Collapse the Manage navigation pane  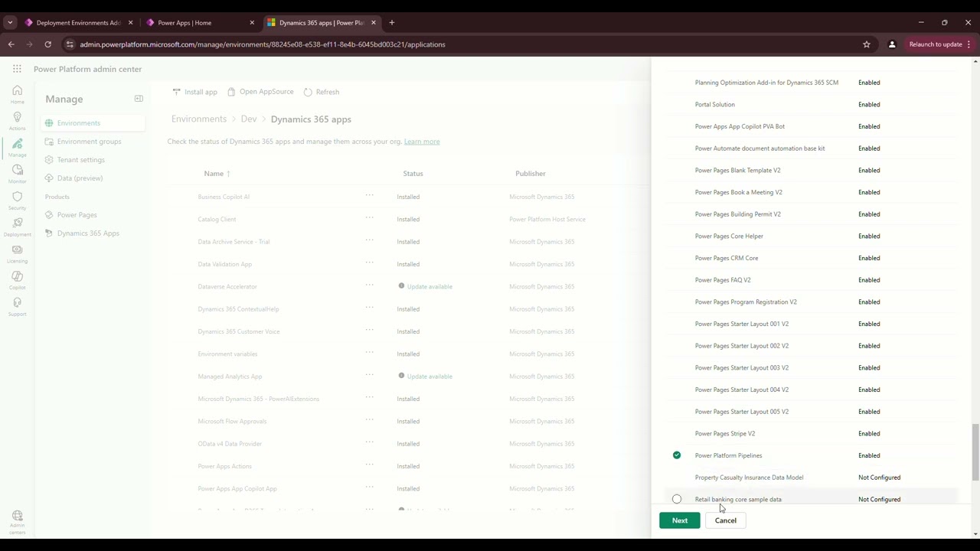click(x=139, y=99)
